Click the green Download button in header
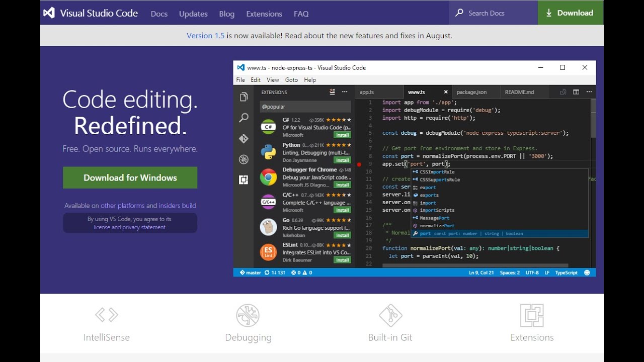This screenshot has height=362, width=644. click(x=571, y=13)
